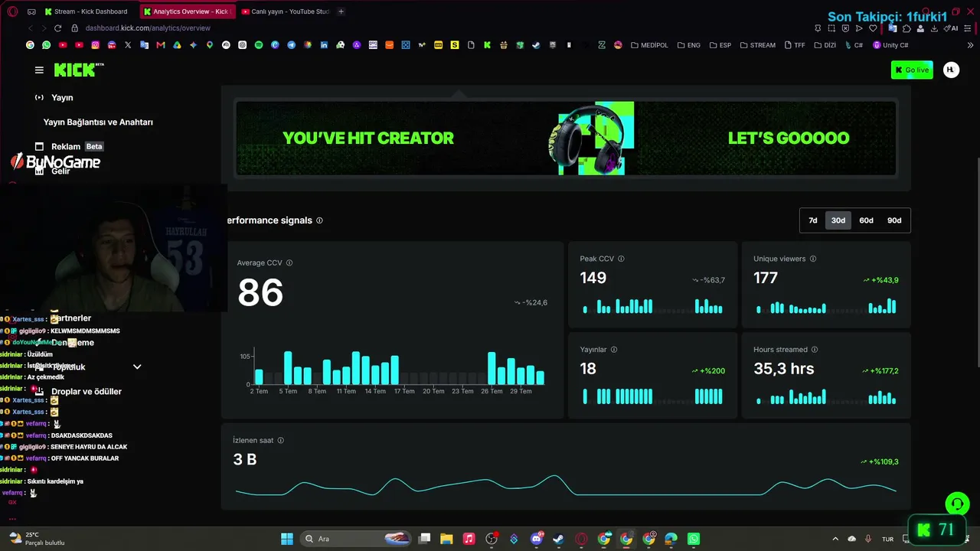
Task: Open the Opera browser menu
Action: (x=12, y=11)
